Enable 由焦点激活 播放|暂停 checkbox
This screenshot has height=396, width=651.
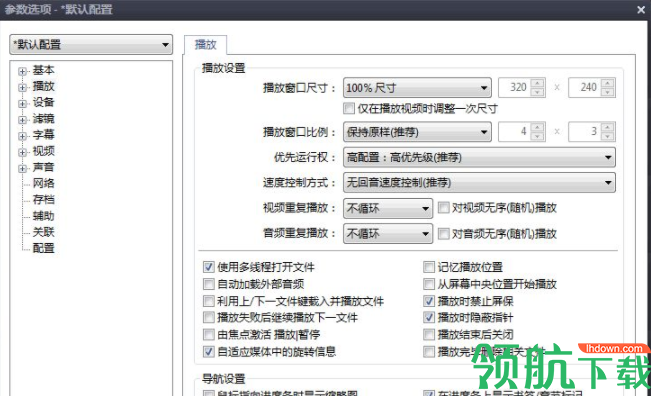click(208, 335)
